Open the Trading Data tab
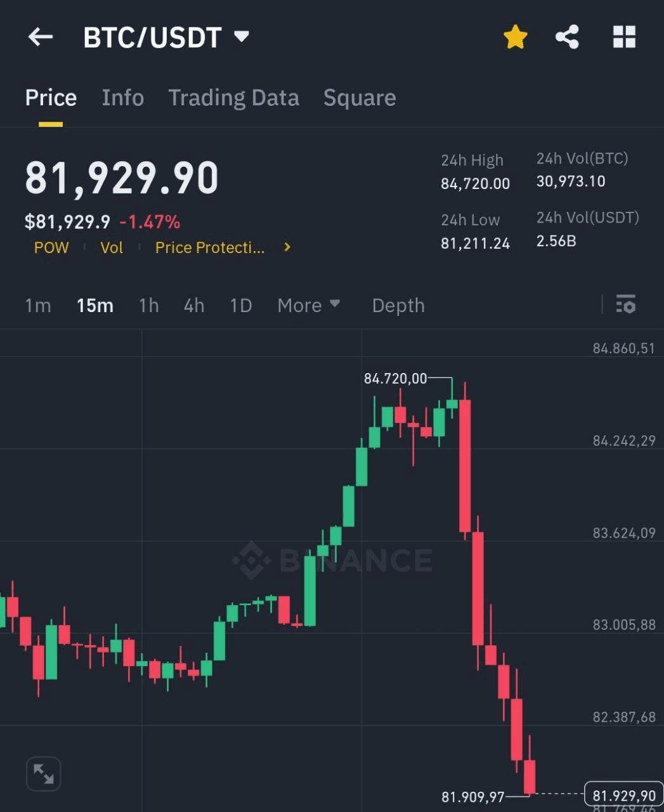 (233, 98)
